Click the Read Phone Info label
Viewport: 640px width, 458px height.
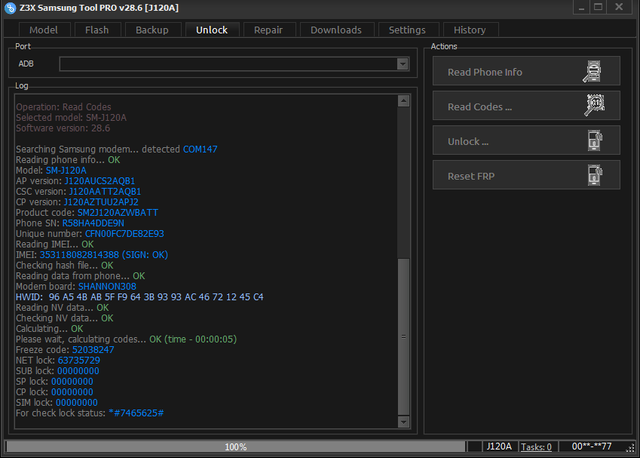tap(485, 72)
